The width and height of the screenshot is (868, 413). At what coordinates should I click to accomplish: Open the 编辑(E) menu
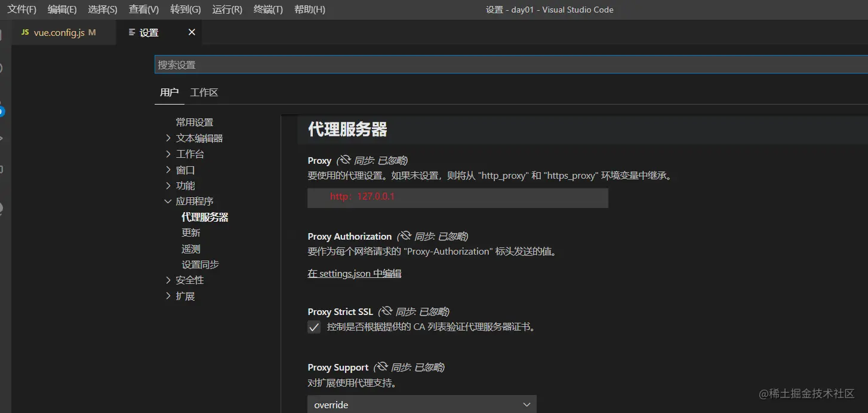pyautogui.click(x=62, y=10)
